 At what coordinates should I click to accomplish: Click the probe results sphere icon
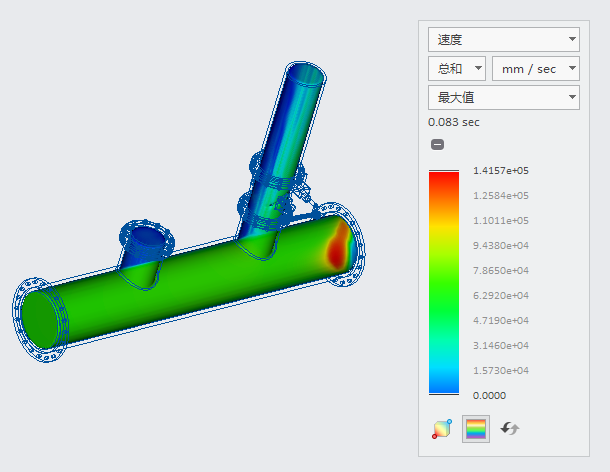[441, 429]
